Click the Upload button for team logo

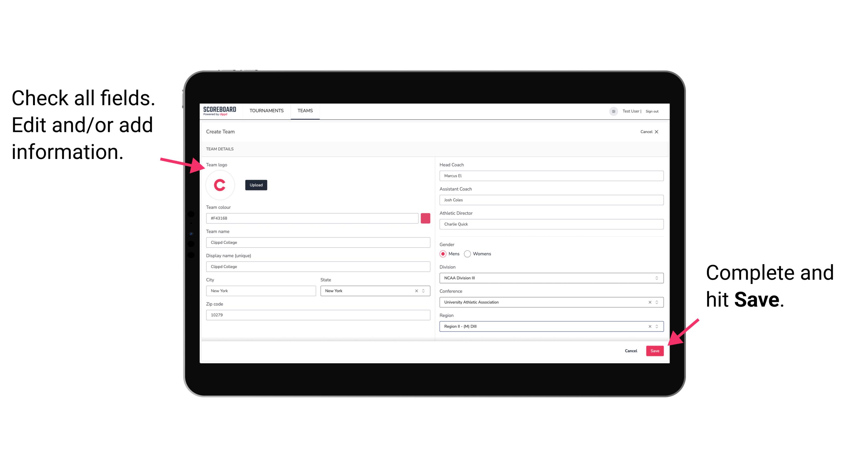[256, 185]
